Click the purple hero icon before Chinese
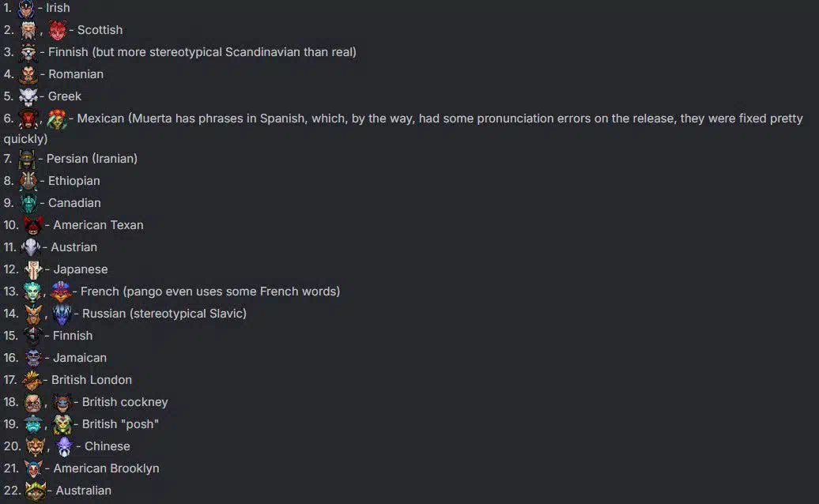This screenshot has height=504, width=819. 64,446
